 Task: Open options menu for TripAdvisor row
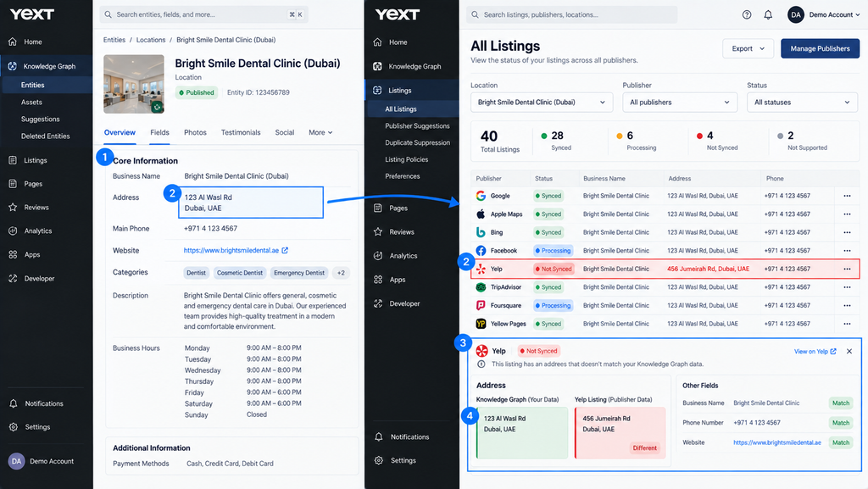click(847, 287)
